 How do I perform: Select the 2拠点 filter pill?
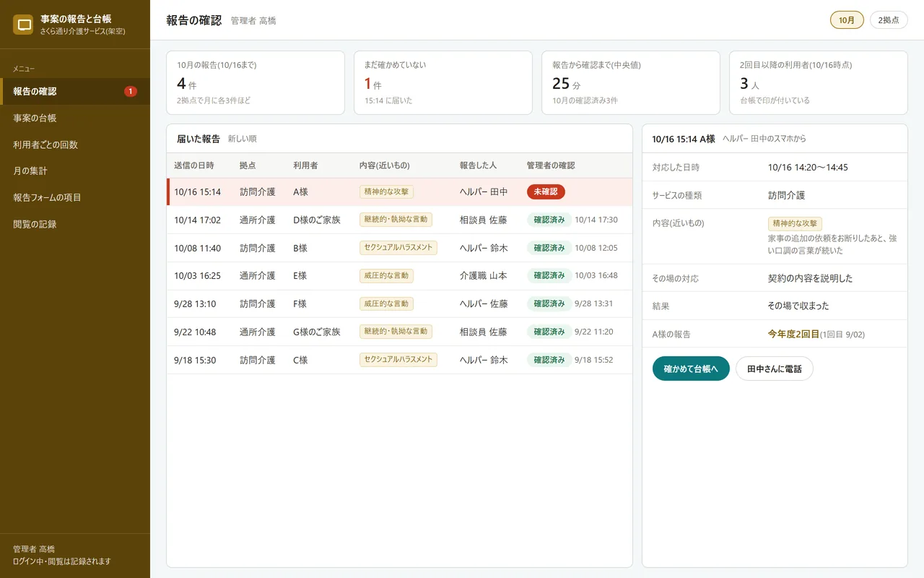click(x=889, y=20)
